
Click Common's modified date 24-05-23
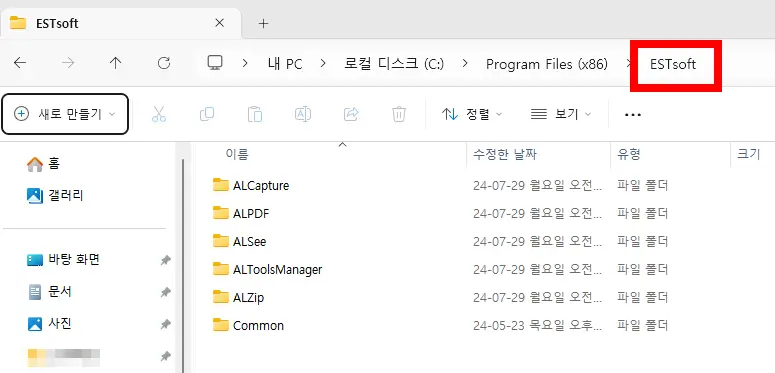pos(538,326)
